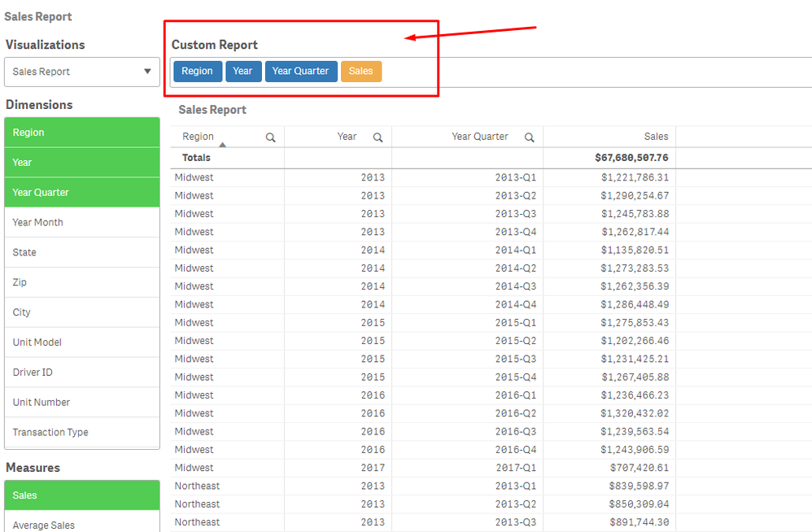Click the Year column search icon
This screenshot has width=812, height=532.
(x=378, y=137)
